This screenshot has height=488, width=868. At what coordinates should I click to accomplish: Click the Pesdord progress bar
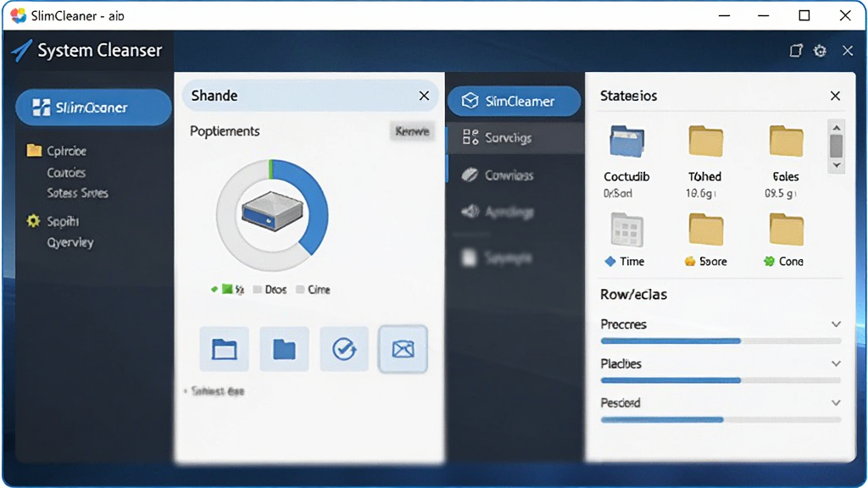(721, 419)
